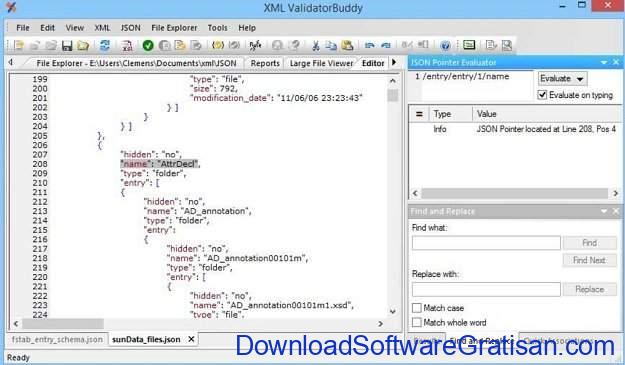Close the sunData_files.json document tab
Image resolution: width=625 pixels, height=365 pixels.
(x=191, y=339)
